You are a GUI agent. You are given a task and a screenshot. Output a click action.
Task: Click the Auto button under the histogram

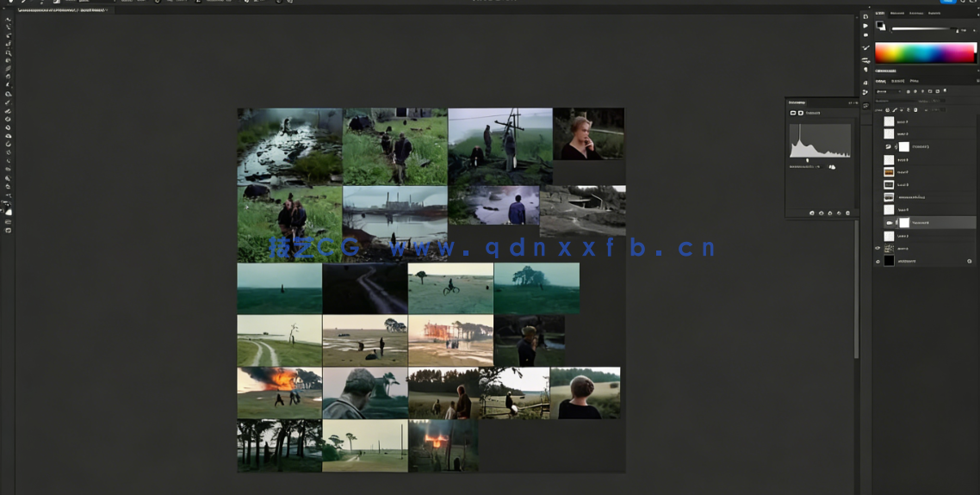[832, 167]
